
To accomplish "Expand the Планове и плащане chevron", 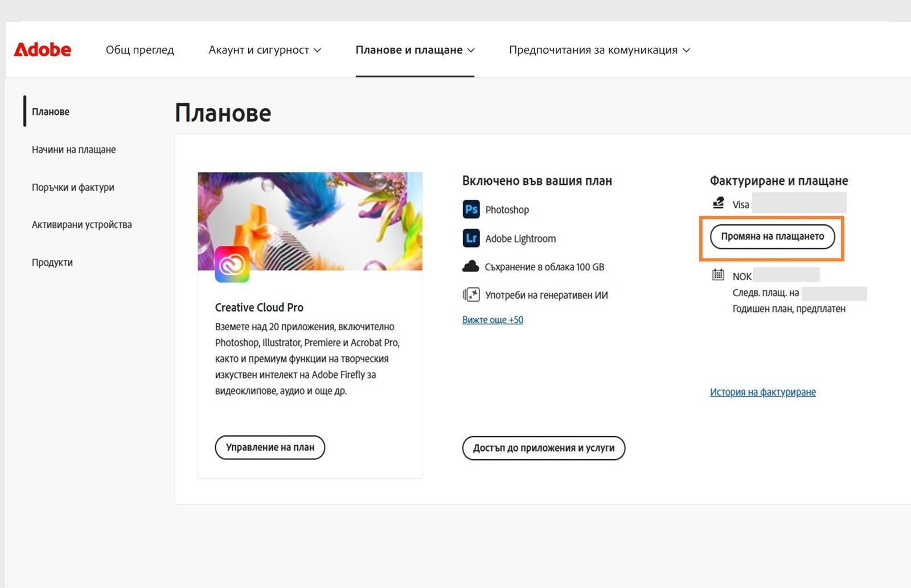I will (x=471, y=50).
